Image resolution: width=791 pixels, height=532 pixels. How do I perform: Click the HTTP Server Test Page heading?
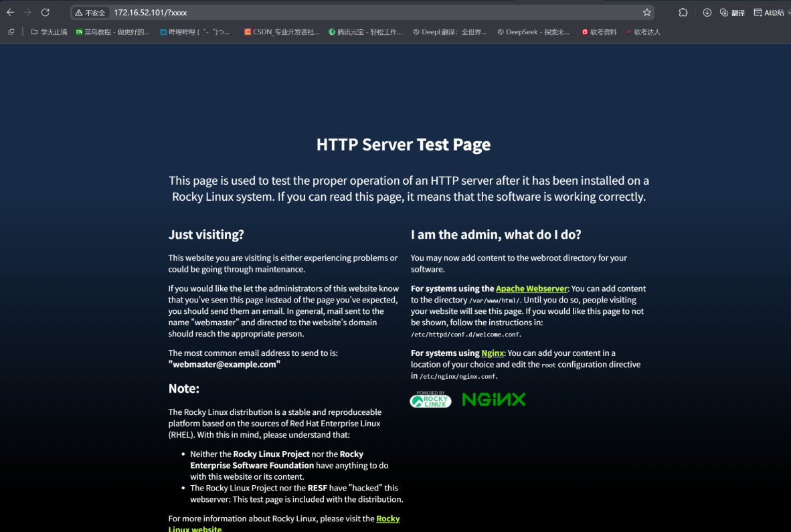404,145
